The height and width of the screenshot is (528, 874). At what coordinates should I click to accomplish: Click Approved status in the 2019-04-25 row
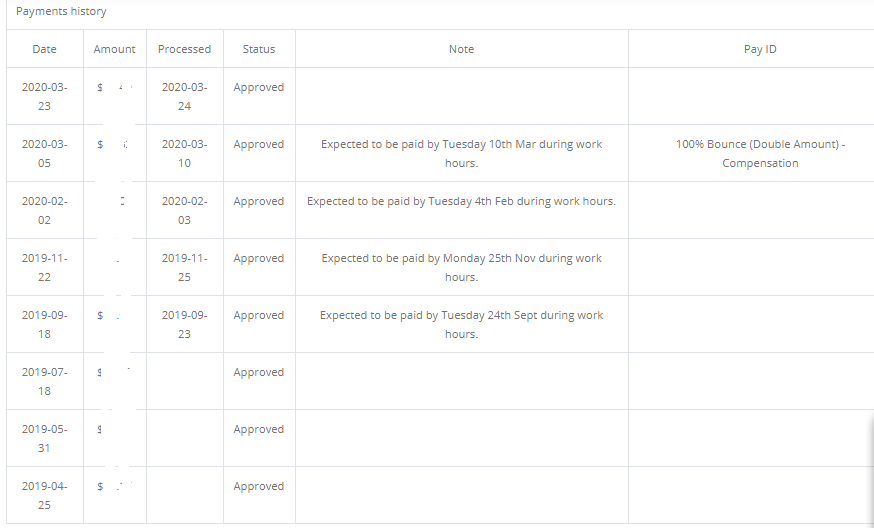[258, 486]
